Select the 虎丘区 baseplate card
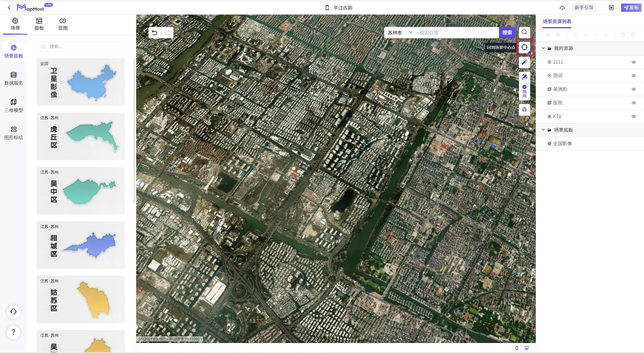This screenshot has width=644, height=353. point(81,136)
